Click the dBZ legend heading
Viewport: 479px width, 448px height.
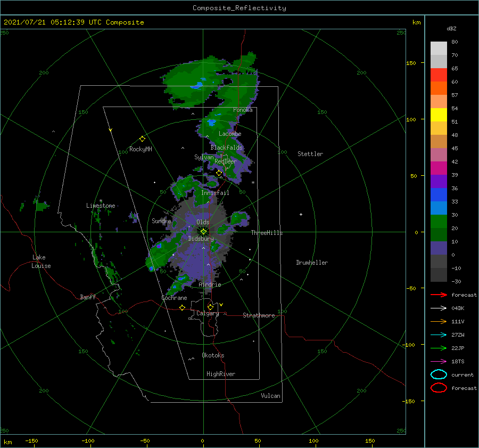click(x=451, y=28)
